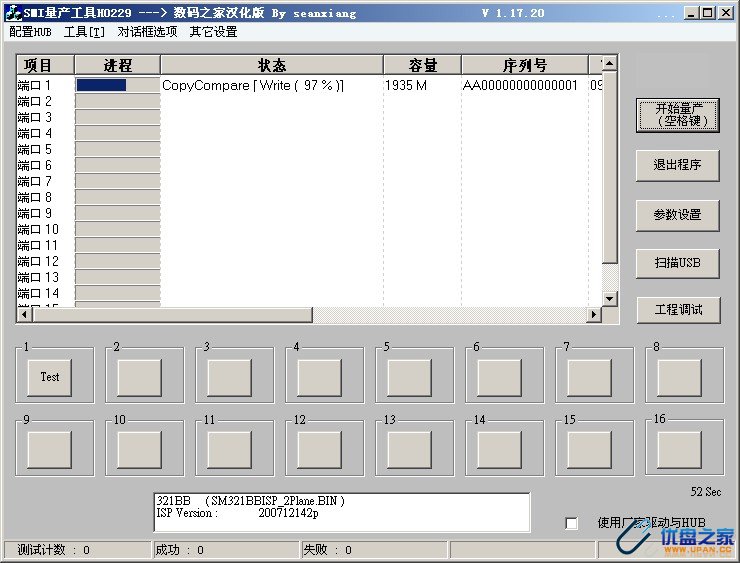
Task: Open the 工具[T] menu
Action: (84, 31)
